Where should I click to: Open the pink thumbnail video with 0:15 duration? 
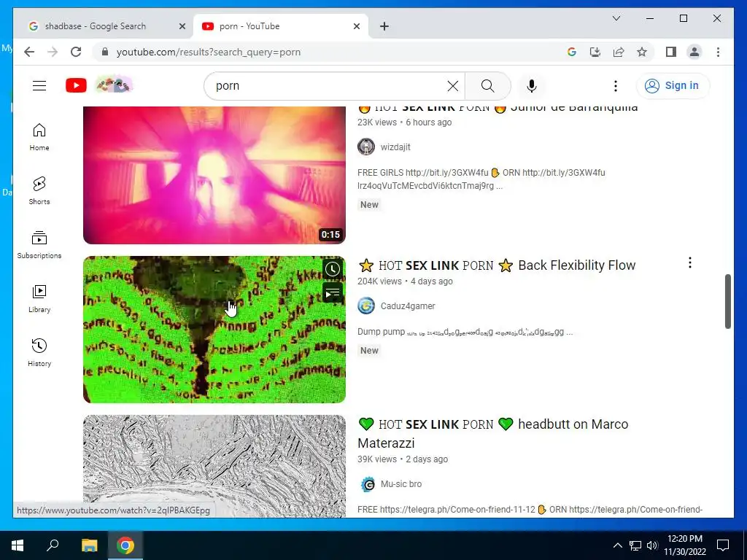[x=214, y=175]
